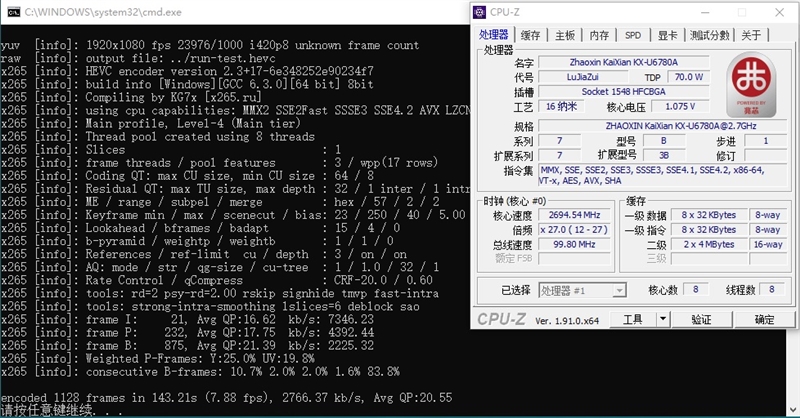The width and height of the screenshot is (800, 418).
Task: Open the 显卡 tab
Action: point(667,35)
